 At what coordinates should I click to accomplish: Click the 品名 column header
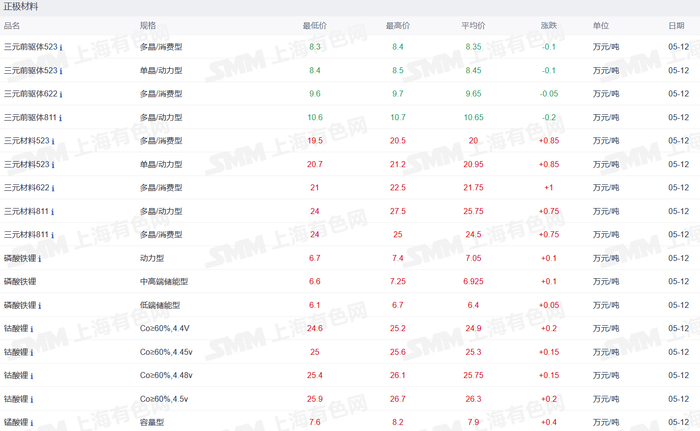pos(12,25)
